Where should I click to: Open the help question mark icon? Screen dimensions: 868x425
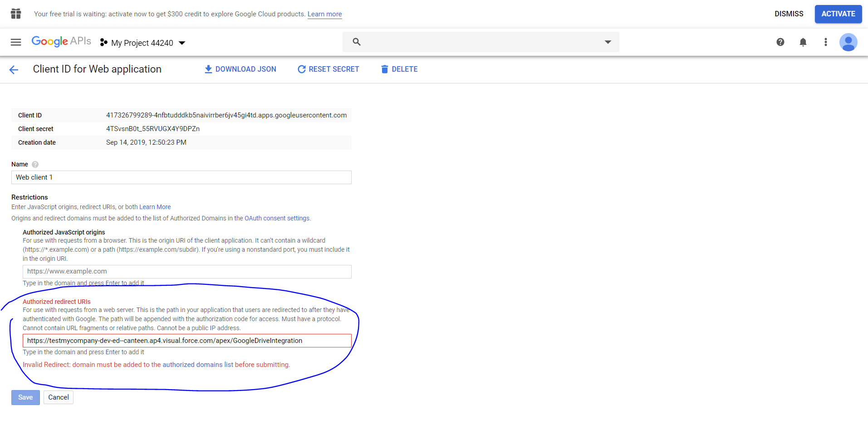[x=780, y=42]
